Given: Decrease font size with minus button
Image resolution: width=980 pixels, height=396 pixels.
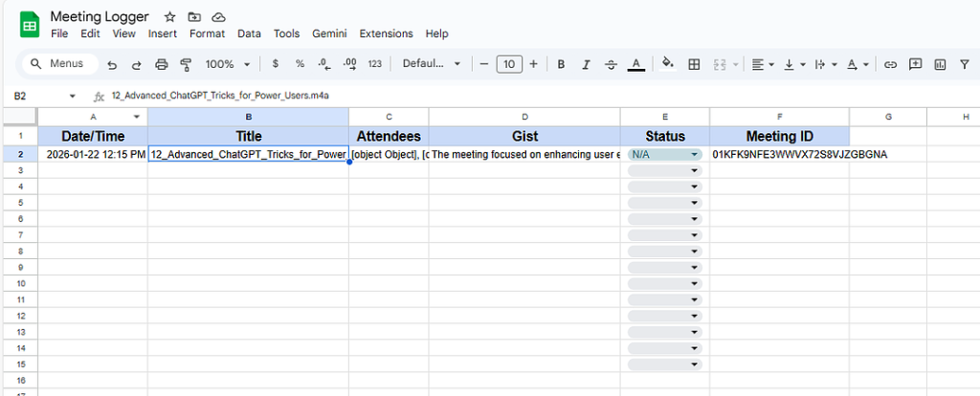Looking at the screenshot, I should 483,64.
